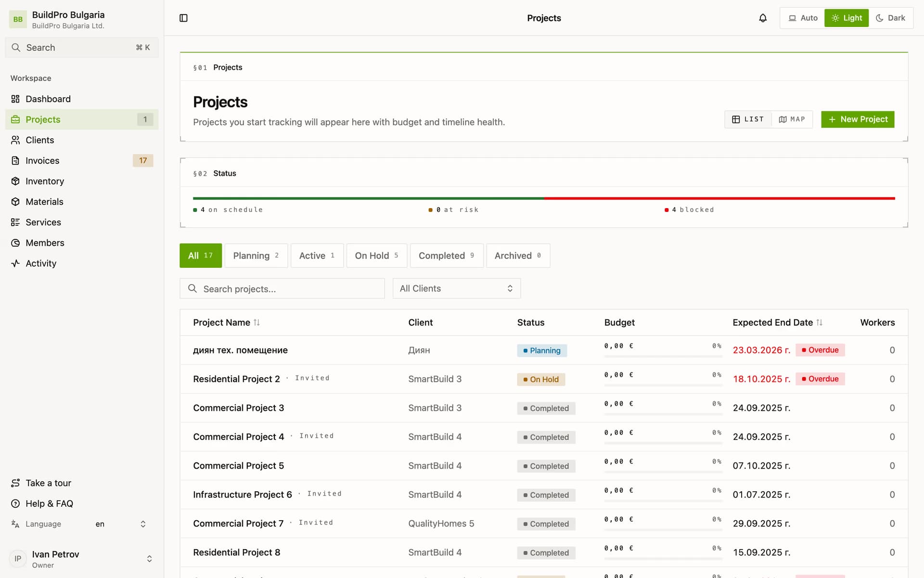Sort by Expected End Date arrows icon
The width and height of the screenshot is (924, 578).
tap(819, 322)
